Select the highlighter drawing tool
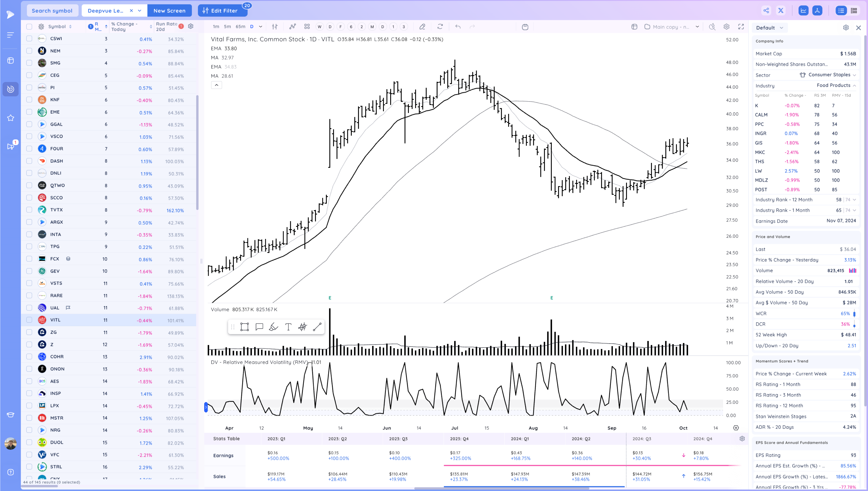This screenshot has width=868, height=491. click(273, 327)
